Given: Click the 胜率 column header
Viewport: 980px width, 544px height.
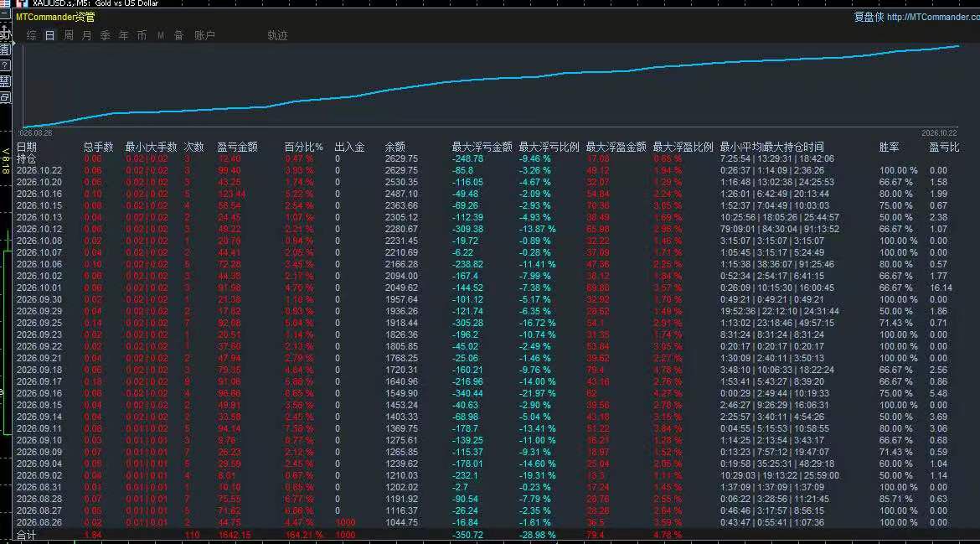Looking at the screenshot, I should [889, 147].
